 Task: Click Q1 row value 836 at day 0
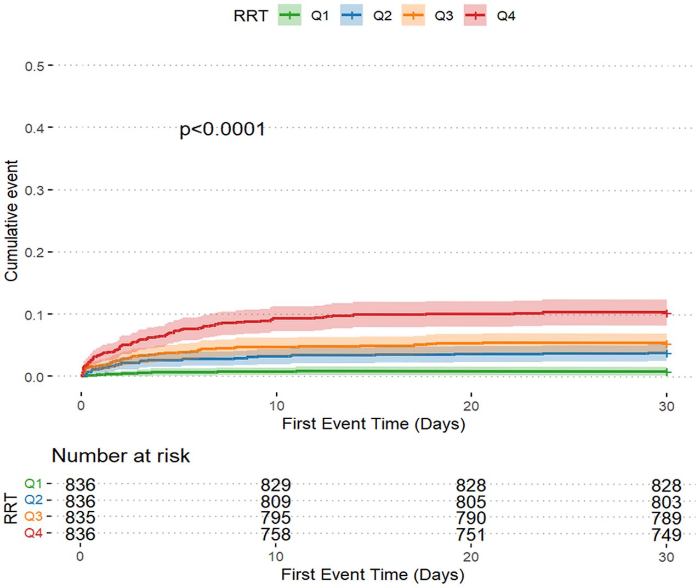[x=80, y=485]
